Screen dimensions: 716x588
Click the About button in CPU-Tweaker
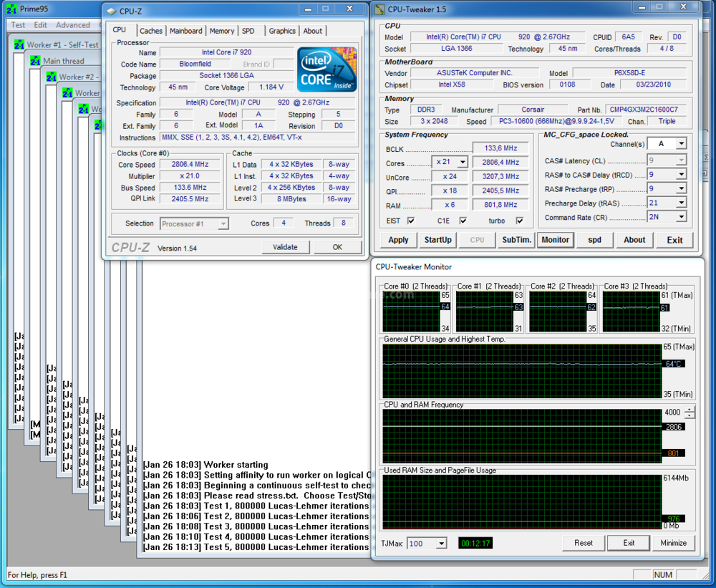[634, 240]
